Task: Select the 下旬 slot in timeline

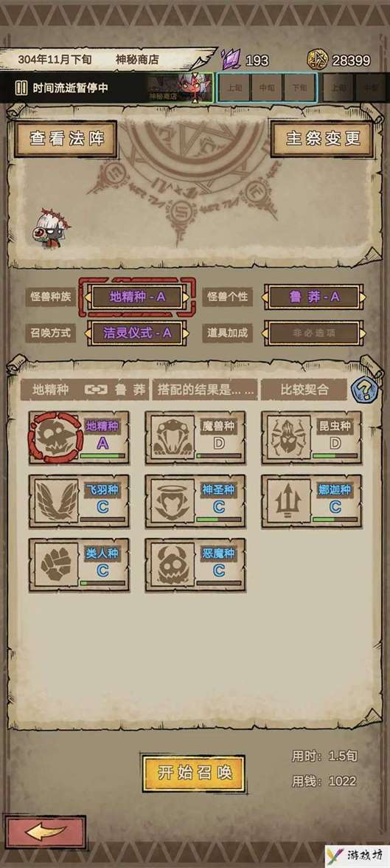Action: pyautogui.click(x=299, y=87)
